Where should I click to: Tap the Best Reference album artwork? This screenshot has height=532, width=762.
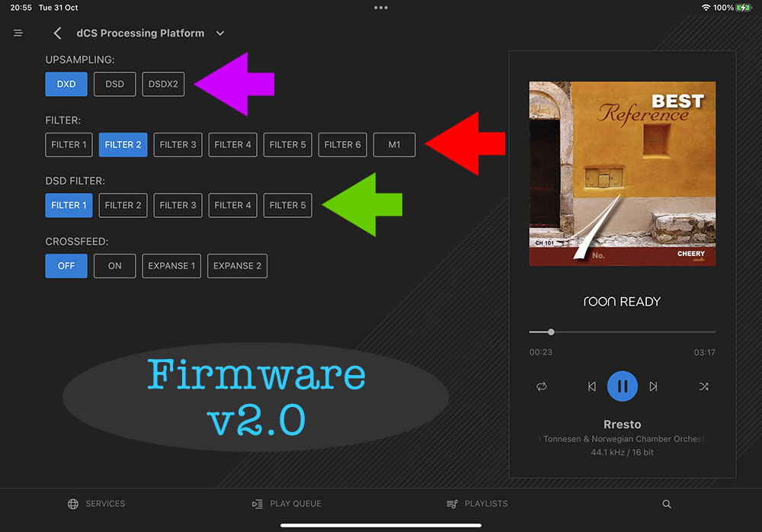(622, 174)
